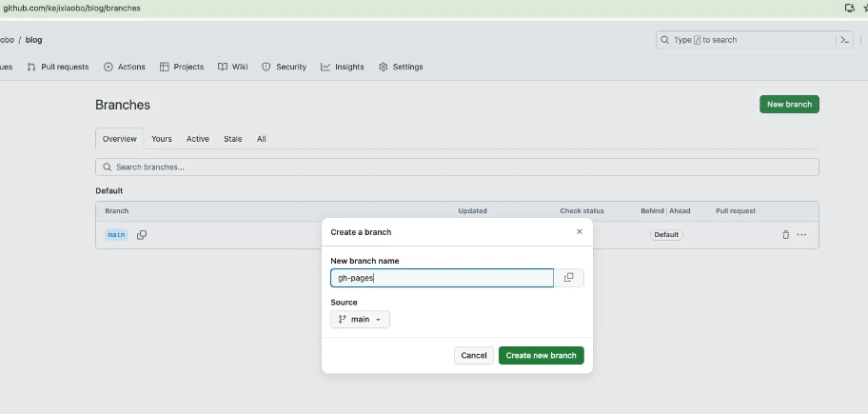The width and height of the screenshot is (868, 414).
Task: Click install app icon in address bar
Action: tap(849, 8)
